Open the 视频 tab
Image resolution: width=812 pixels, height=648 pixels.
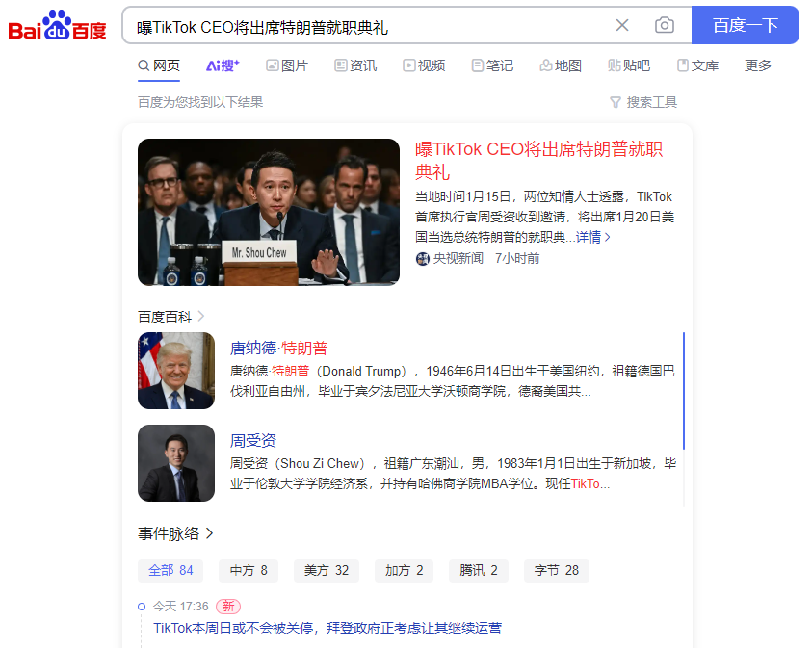tap(424, 65)
